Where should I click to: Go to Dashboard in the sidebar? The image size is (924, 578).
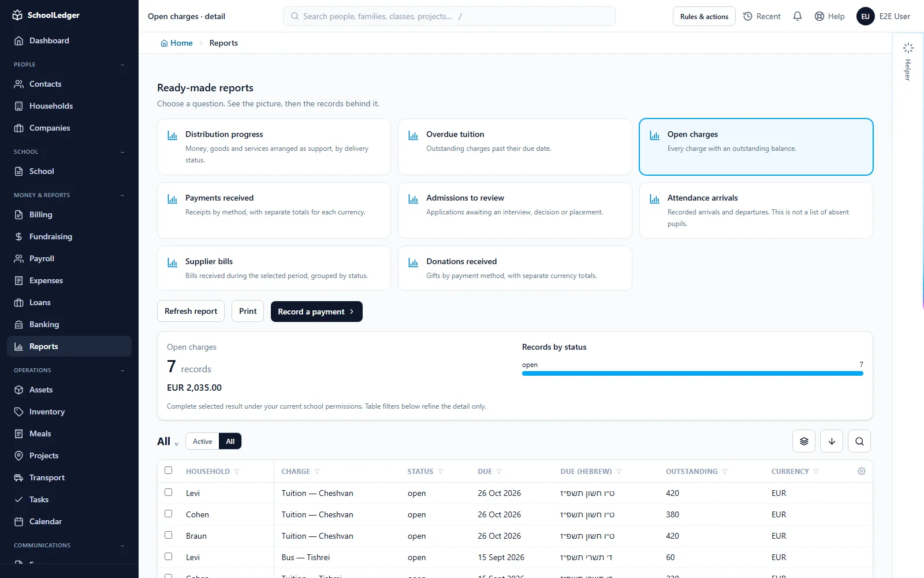pyautogui.click(x=69, y=40)
